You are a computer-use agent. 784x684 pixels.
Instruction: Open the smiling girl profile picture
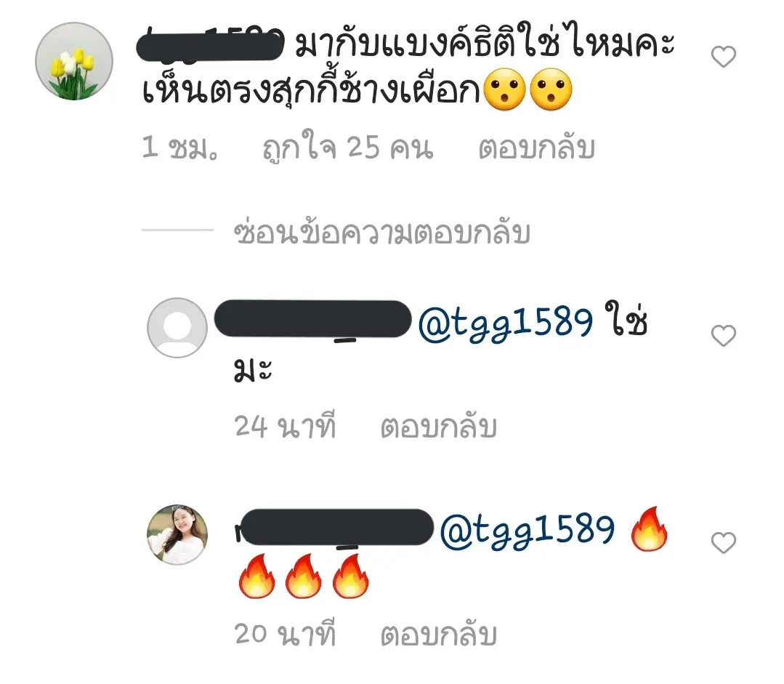coord(177,534)
